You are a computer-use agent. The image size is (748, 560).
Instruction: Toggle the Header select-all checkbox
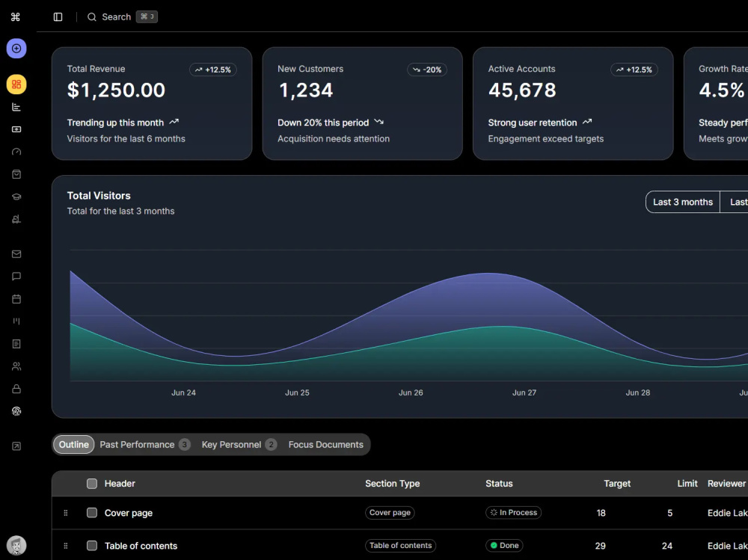[92, 484]
